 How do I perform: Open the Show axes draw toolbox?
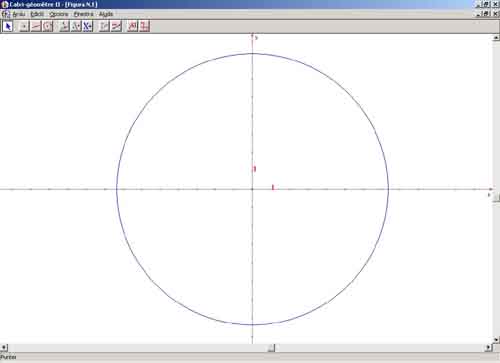click(144, 26)
